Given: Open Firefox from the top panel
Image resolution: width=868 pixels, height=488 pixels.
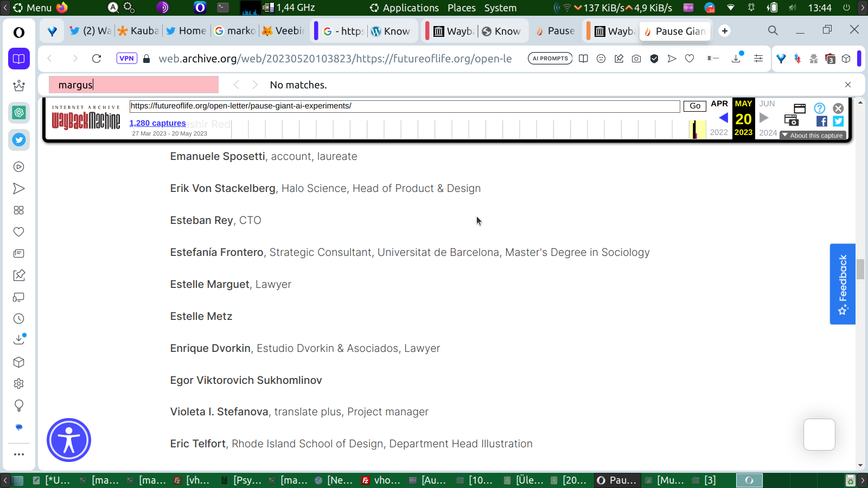Looking at the screenshot, I should [x=62, y=8].
